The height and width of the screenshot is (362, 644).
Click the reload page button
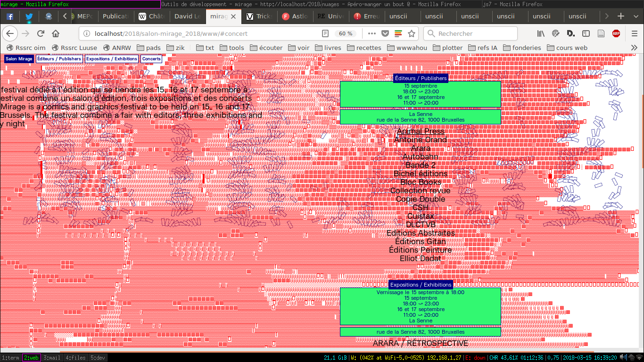[41, 33]
